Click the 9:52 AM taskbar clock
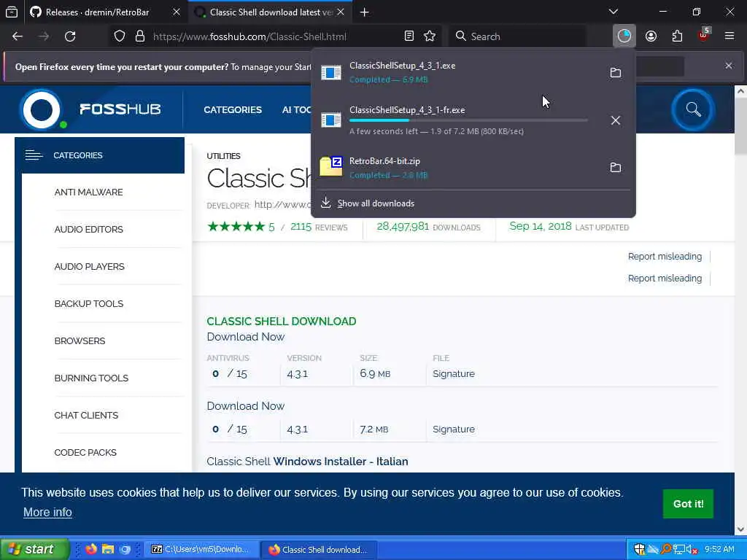 (719, 549)
